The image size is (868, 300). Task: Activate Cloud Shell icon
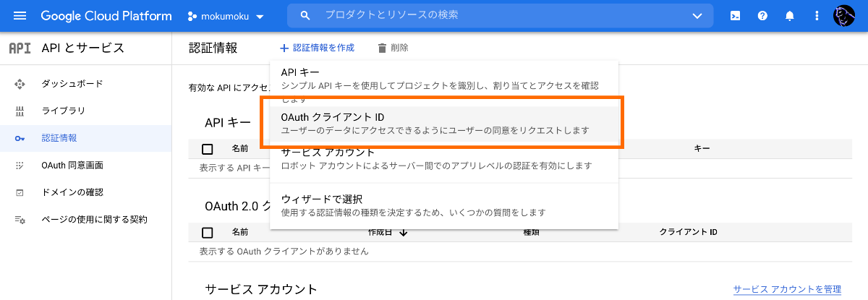(x=735, y=15)
